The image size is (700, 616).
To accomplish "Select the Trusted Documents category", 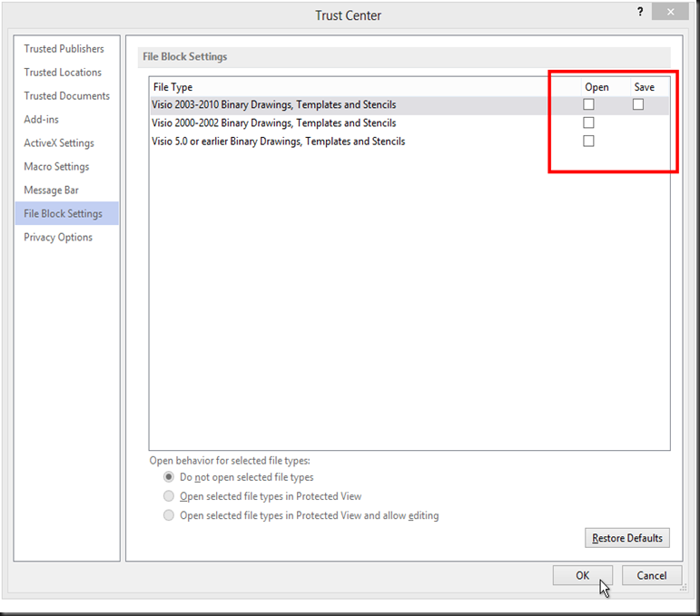I will click(x=66, y=96).
